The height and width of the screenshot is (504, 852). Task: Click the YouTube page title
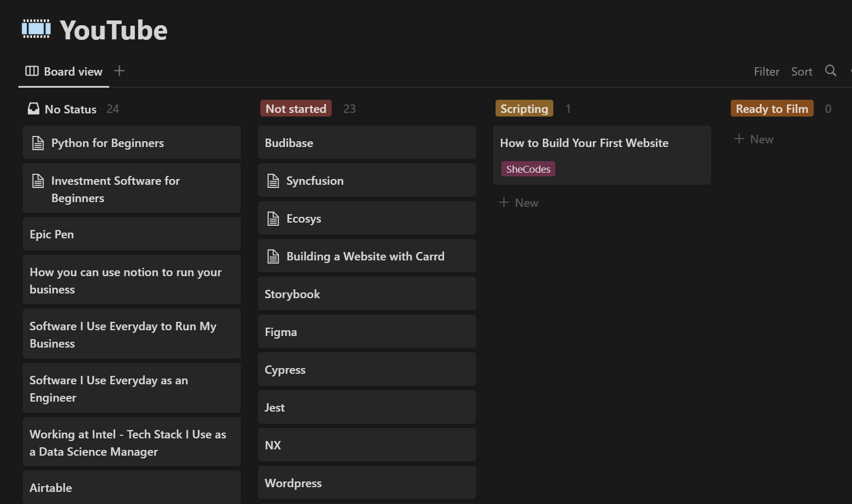[x=113, y=30]
